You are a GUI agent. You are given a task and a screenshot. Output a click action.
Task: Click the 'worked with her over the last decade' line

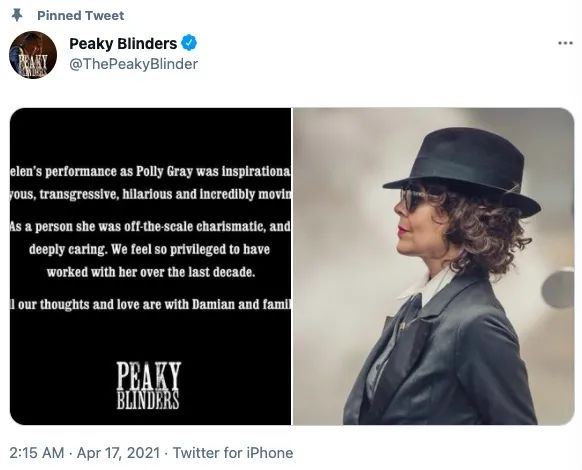pyautogui.click(x=151, y=272)
